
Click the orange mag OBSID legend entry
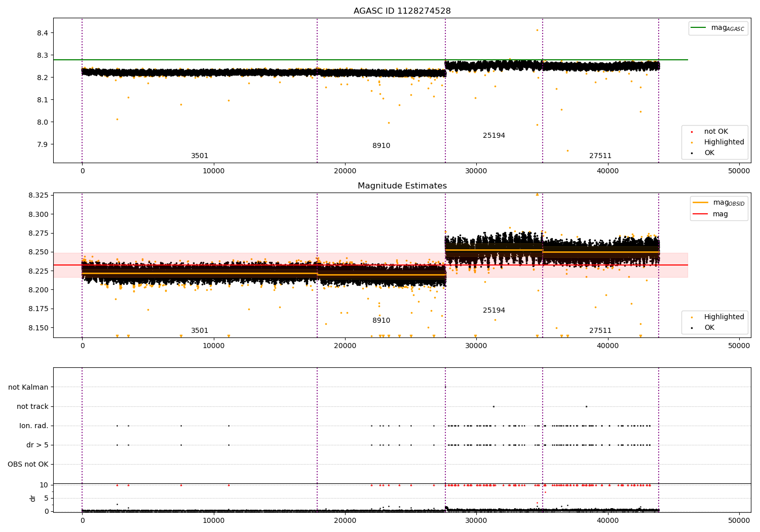pyautogui.click(x=718, y=203)
